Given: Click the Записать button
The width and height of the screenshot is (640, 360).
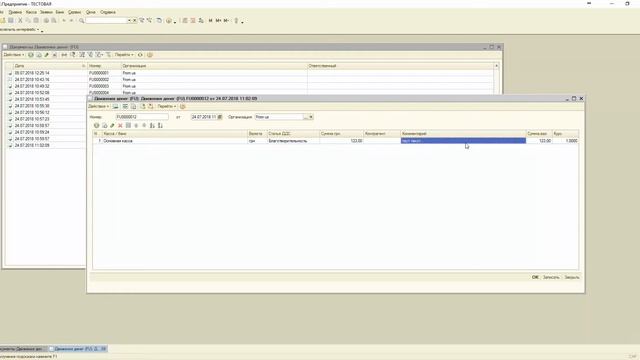Looking at the screenshot, I should tap(551, 278).
